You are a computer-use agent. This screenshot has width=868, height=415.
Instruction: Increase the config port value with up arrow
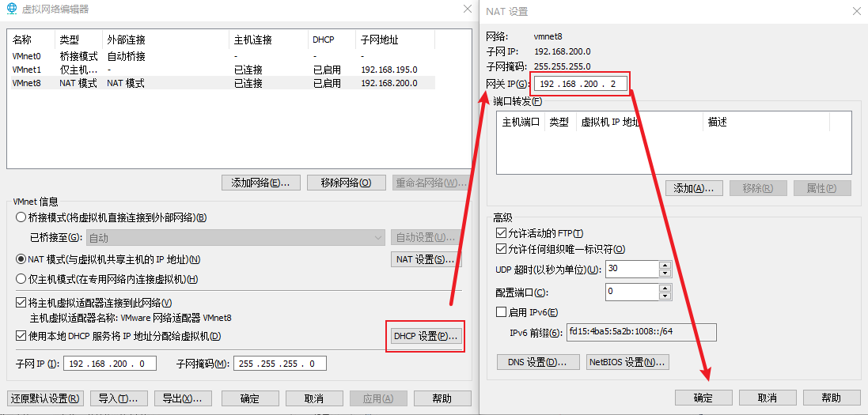(665, 287)
